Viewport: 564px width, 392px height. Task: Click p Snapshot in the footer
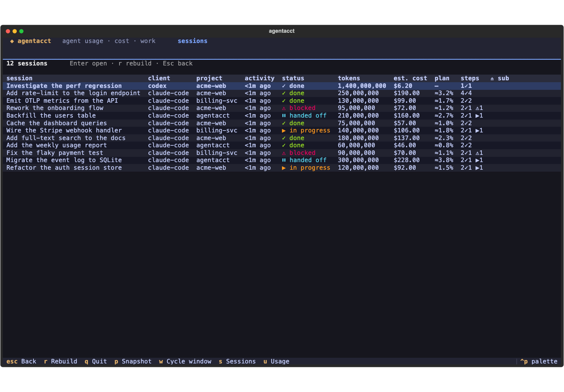(133, 362)
